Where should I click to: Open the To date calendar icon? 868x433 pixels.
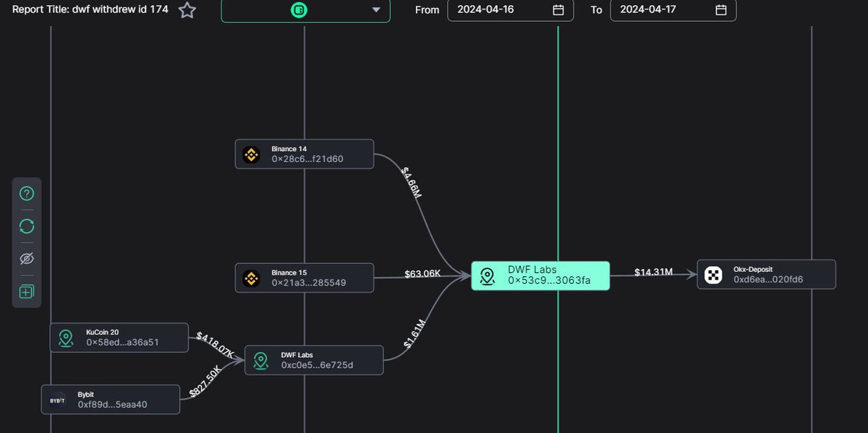point(721,10)
